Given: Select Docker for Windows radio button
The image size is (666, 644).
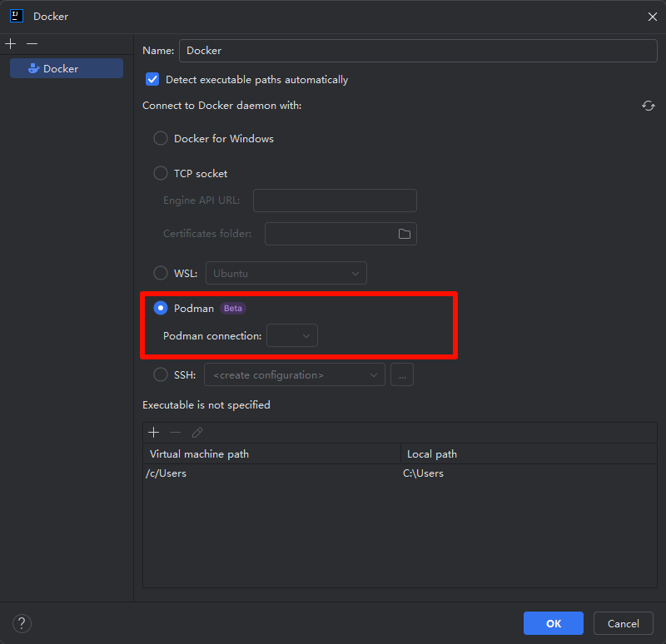Looking at the screenshot, I should pyautogui.click(x=161, y=139).
